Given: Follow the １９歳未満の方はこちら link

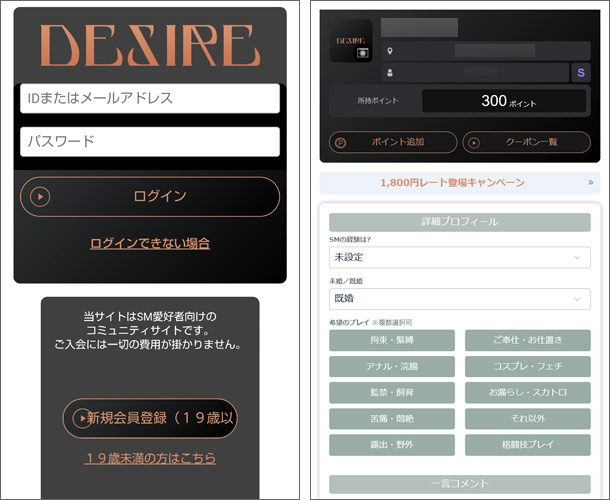Looking at the screenshot, I should 150,458.
